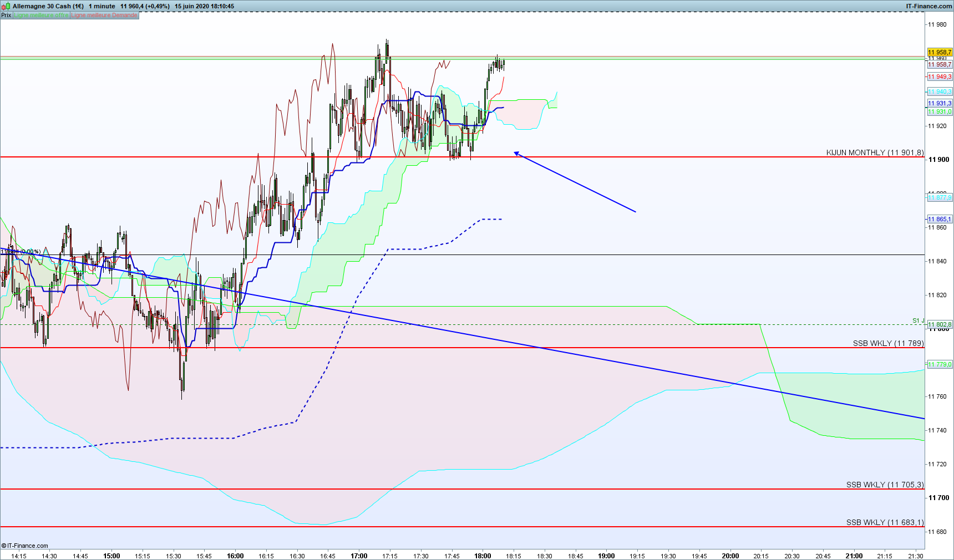Select the Ligne meilleure Demande legend tab
Viewport: 954px width, 560px height.
pos(104,15)
